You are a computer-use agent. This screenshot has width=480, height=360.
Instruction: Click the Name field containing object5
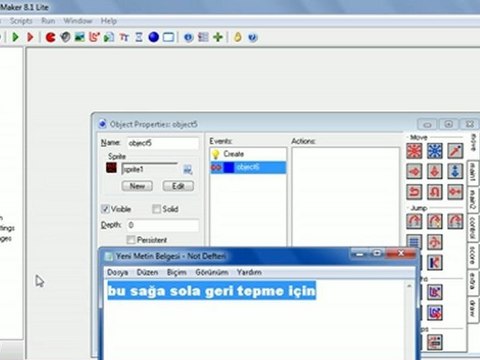[x=163, y=143]
